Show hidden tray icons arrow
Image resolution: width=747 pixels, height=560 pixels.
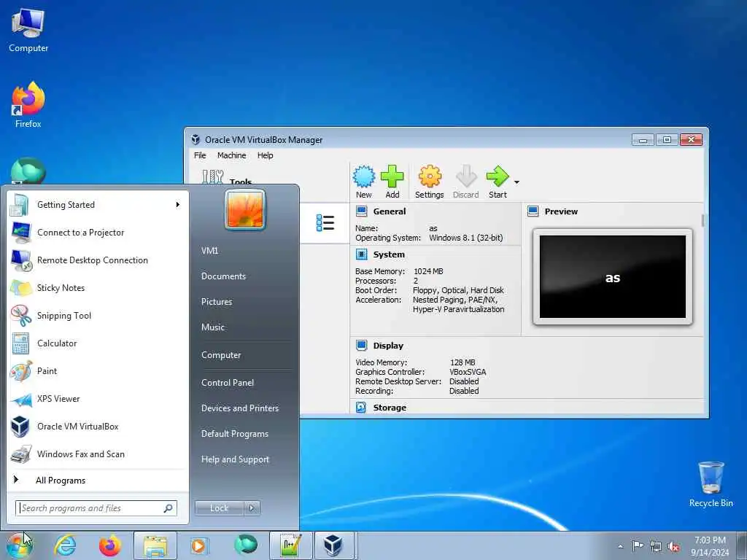pos(620,547)
